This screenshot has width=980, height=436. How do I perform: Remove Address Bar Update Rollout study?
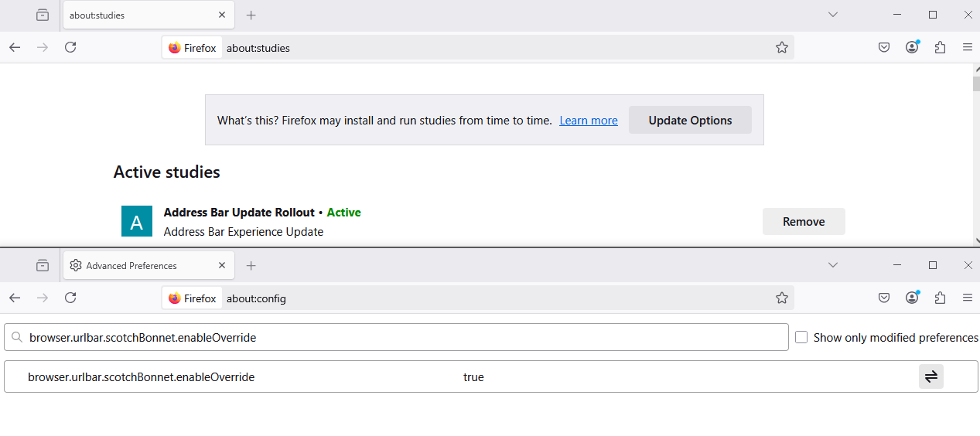coord(804,221)
